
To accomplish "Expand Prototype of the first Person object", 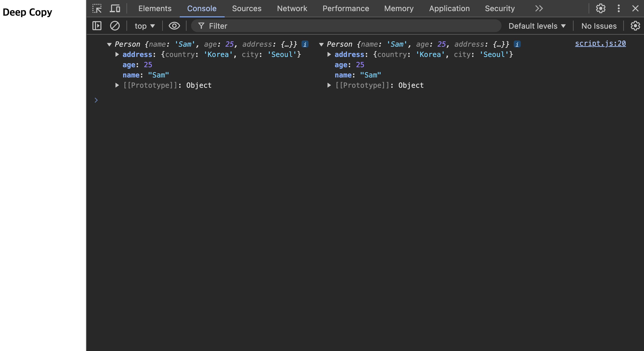I will pos(117,85).
